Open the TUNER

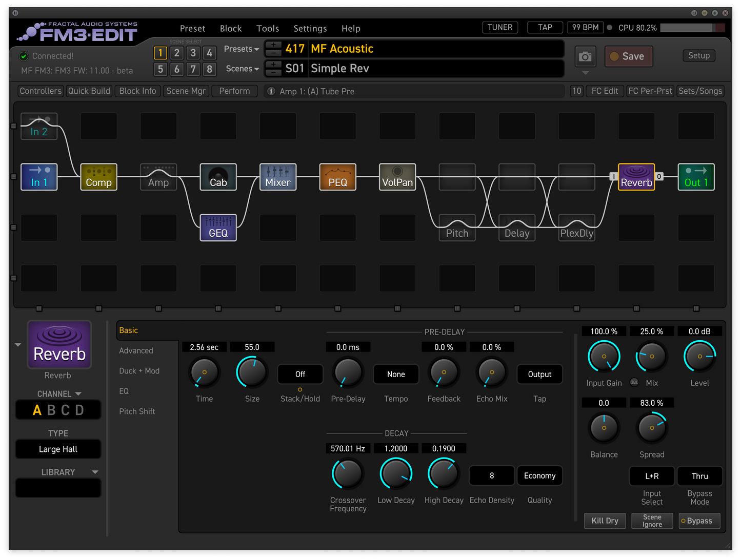click(499, 28)
